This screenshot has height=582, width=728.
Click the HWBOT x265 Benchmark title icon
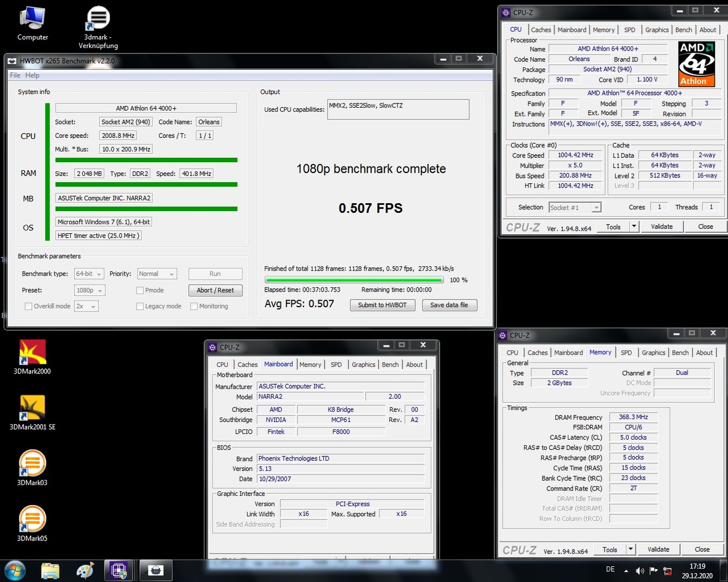(12, 61)
